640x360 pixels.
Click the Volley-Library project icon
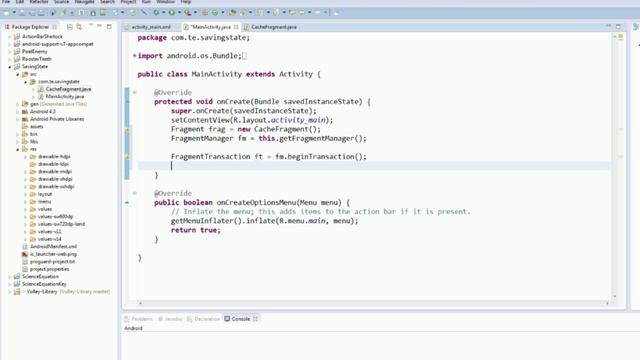click(17, 291)
